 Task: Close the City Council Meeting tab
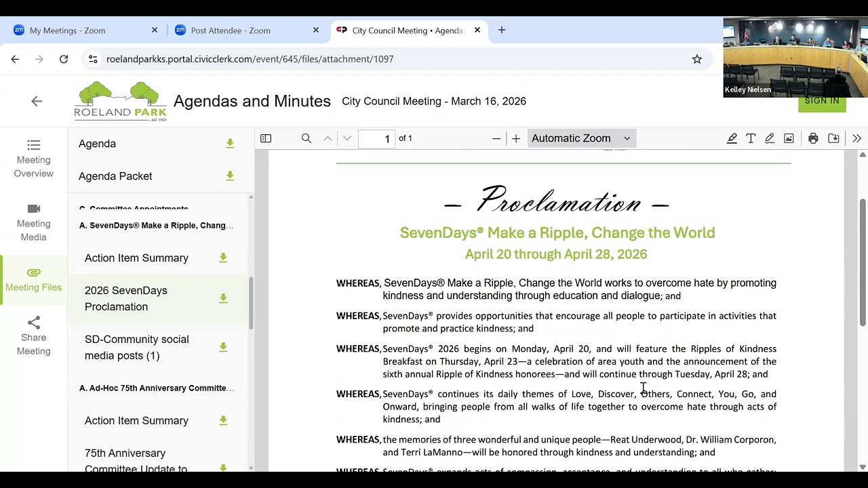477,30
